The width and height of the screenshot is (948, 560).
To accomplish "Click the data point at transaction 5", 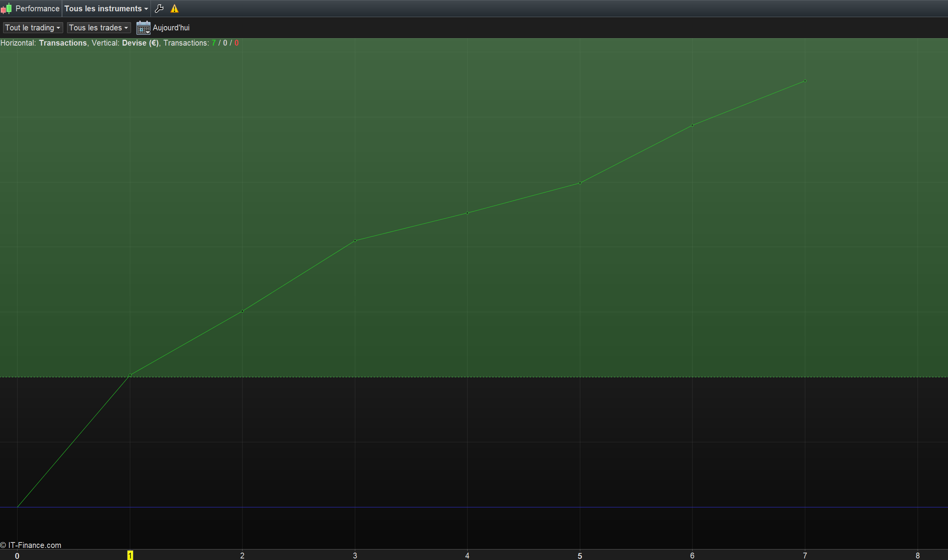I will click(x=580, y=183).
